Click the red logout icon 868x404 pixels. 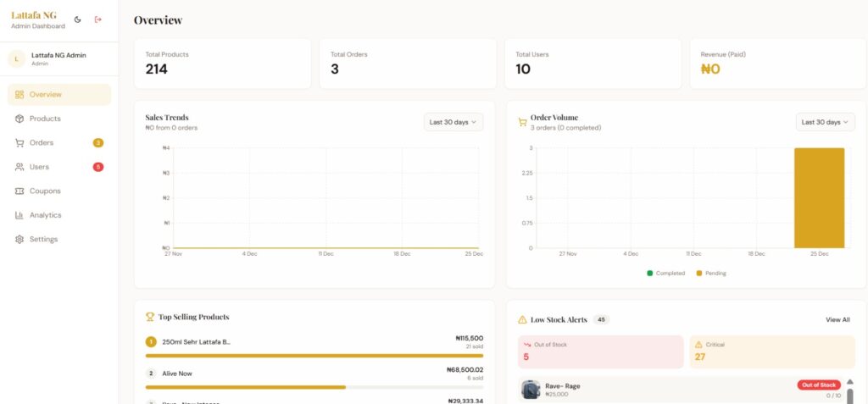point(98,19)
